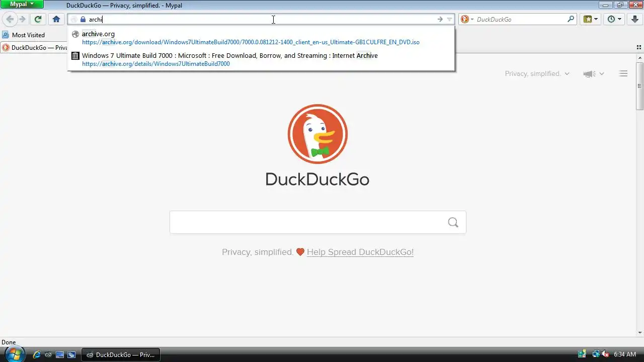644x362 pixels.
Task: Open Help Spread DuckDuckGo link
Action: click(x=360, y=252)
